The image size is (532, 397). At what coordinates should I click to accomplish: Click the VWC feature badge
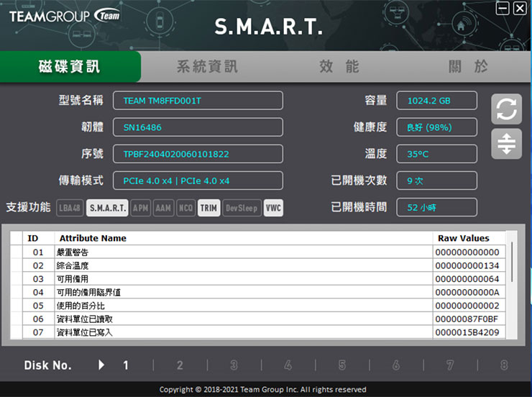tap(273, 208)
